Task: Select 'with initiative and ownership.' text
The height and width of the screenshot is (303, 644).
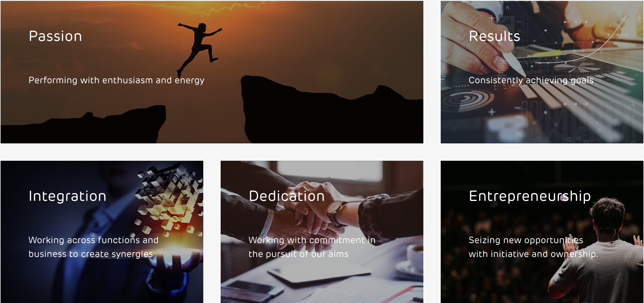Action: 533,254
